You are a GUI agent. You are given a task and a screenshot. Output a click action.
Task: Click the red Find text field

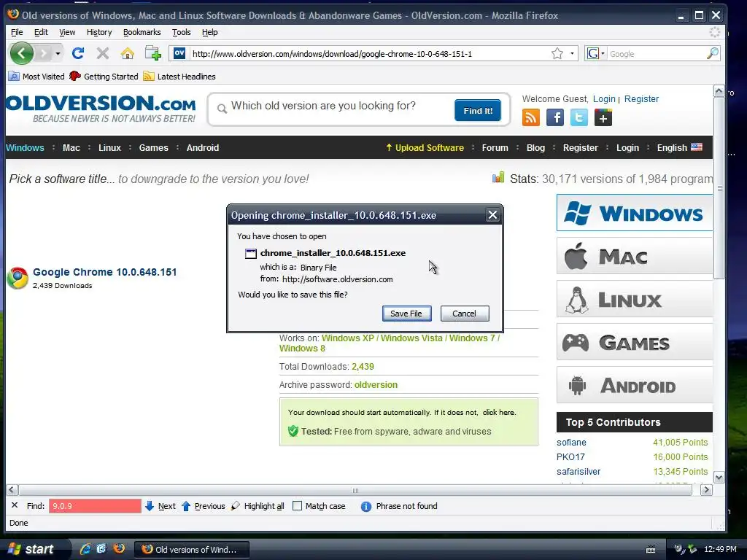(95, 506)
